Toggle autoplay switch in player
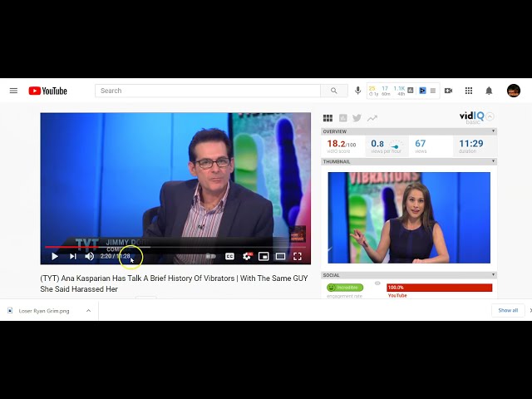The image size is (532, 399). tap(210, 257)
